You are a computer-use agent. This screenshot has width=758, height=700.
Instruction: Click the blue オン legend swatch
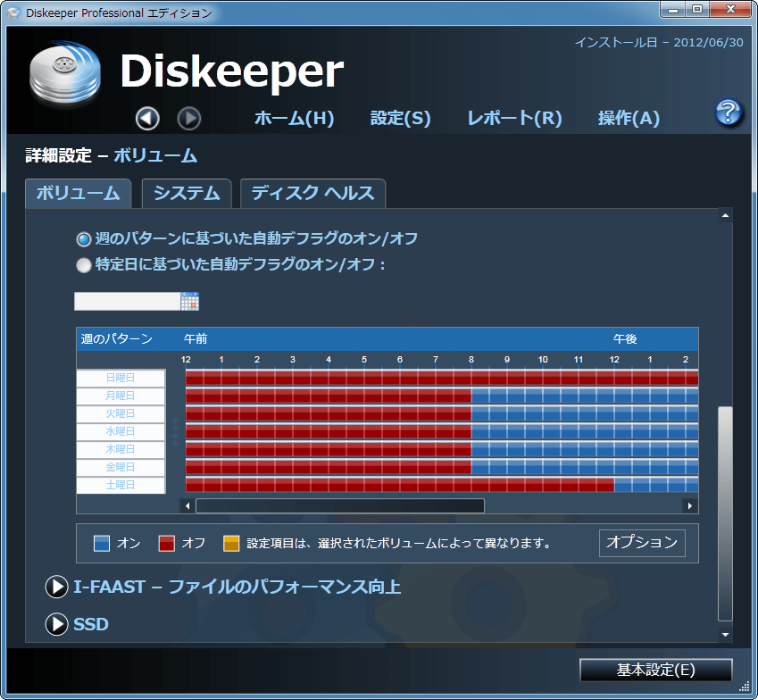click(102, 544)
